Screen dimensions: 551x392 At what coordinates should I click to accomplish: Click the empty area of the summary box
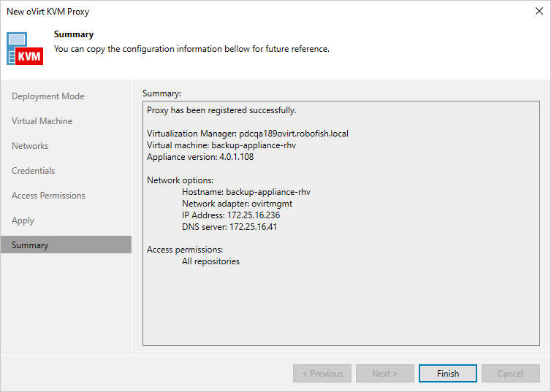(341, 307)
